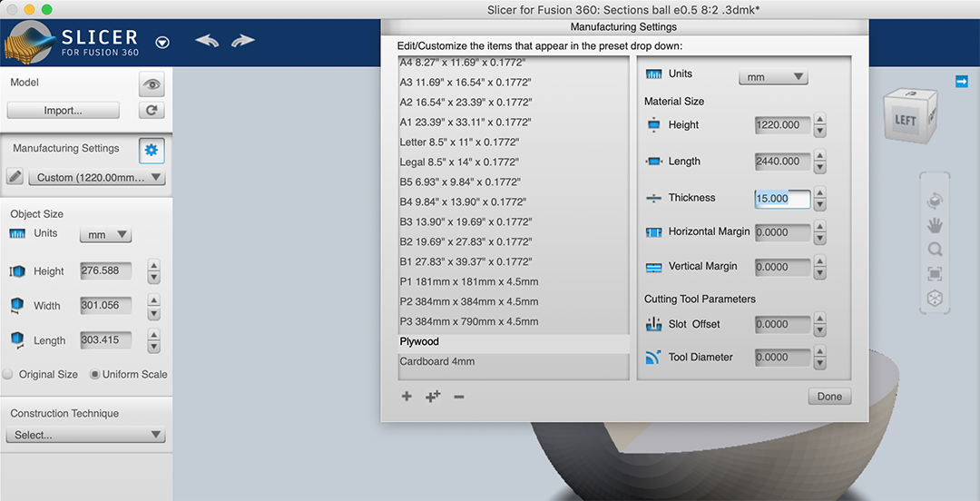Screen dimensions: 980x501
Task: Click Object Size Length field 303.415
Action: tap(105, 339)
